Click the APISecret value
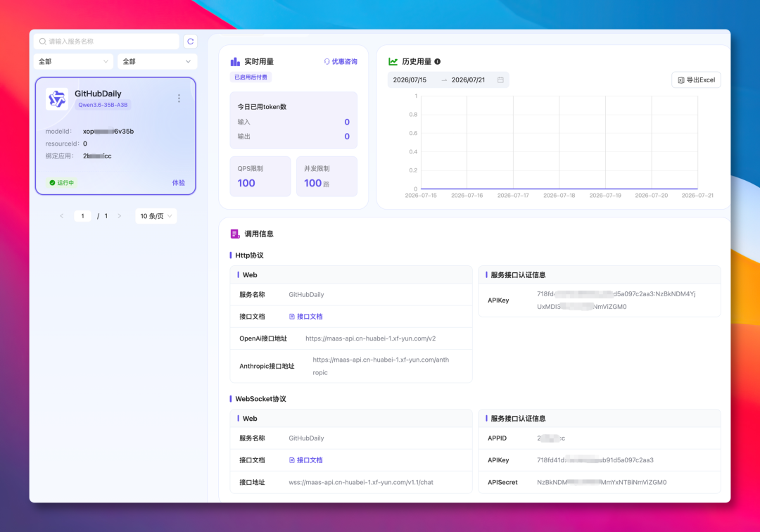 click(x=602, y=483)
